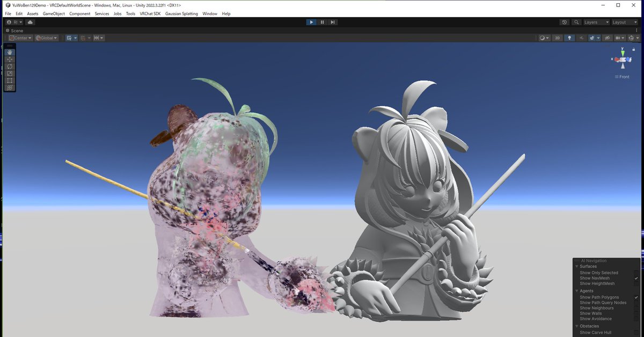Enable Show Walls checkbox

click(636, 313)
